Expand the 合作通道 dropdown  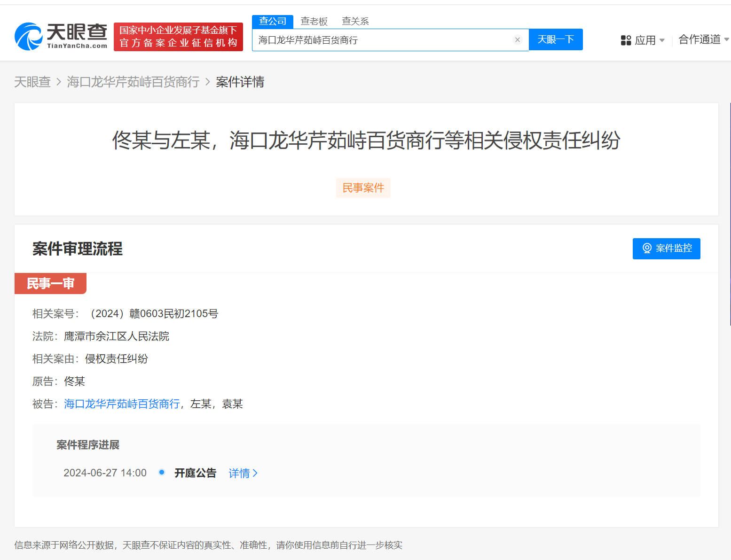tap(703, 39)
